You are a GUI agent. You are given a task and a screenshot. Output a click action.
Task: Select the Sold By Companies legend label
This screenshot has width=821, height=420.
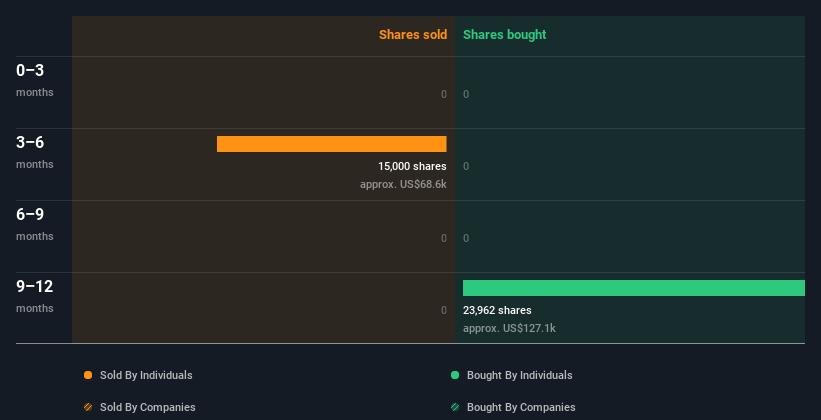148,407
